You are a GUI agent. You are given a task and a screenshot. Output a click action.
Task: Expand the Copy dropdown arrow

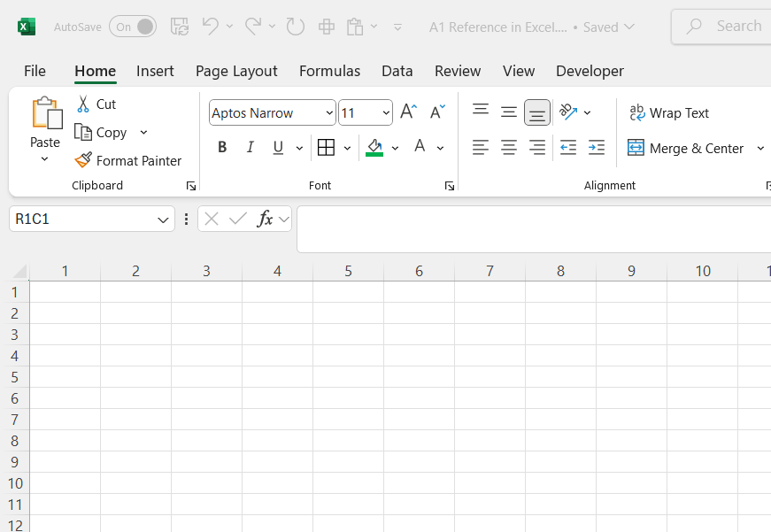click(x=143, y=132)
